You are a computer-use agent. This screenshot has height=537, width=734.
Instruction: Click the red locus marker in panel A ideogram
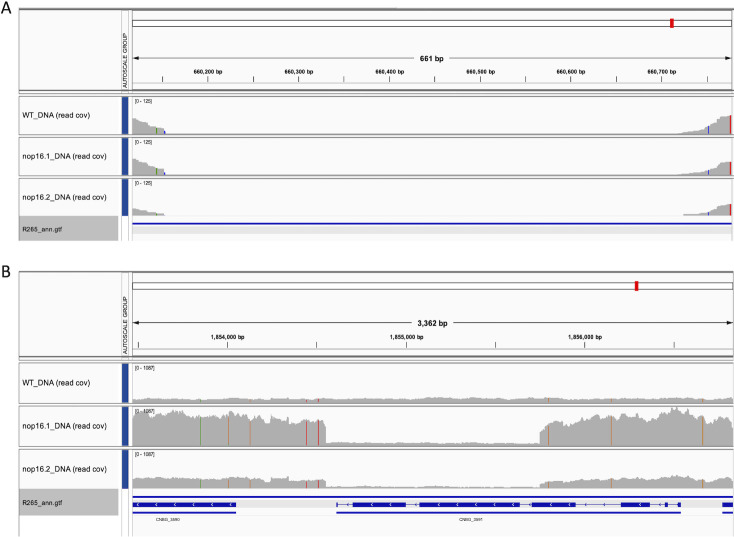pyautogui.click(x=672, y=23)
